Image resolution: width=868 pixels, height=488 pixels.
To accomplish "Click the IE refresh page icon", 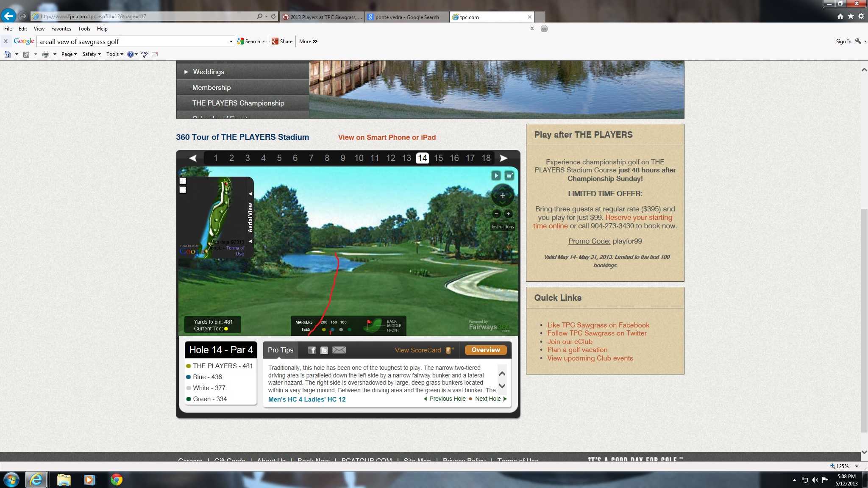I will pos(273,17).
